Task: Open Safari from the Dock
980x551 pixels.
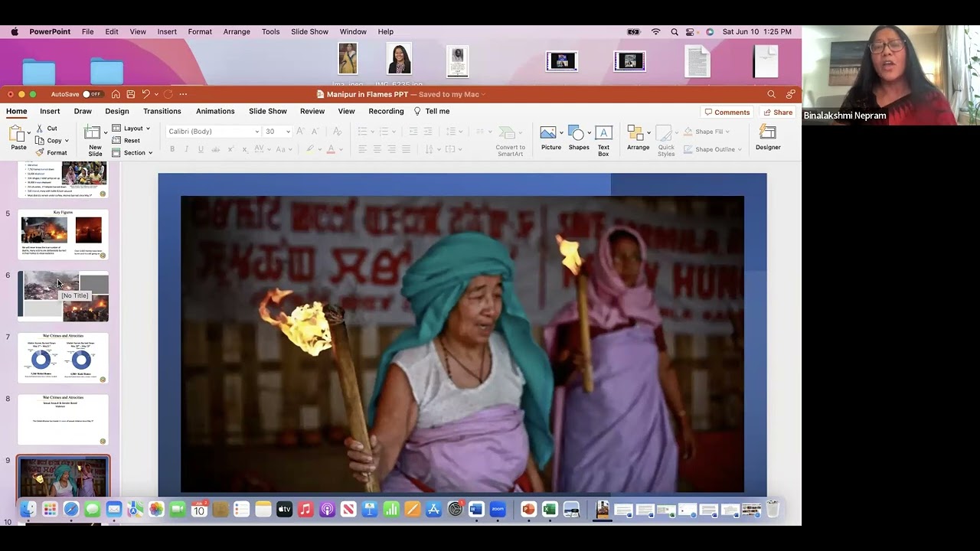Action: (71, 509)
